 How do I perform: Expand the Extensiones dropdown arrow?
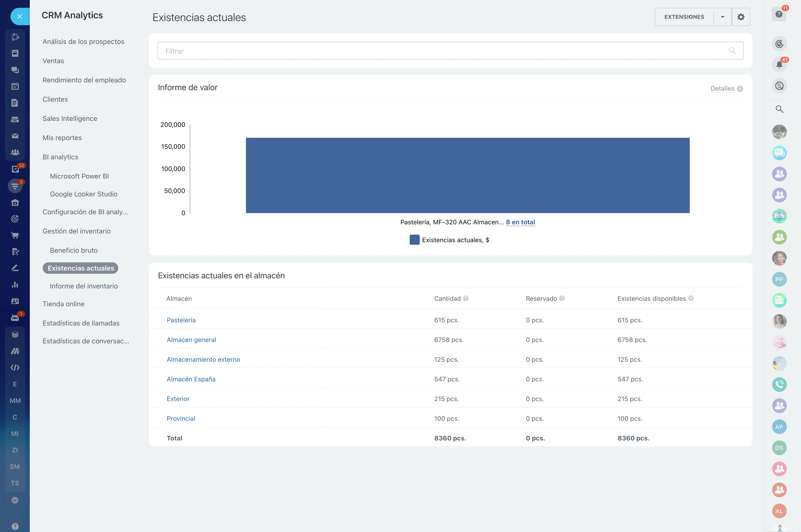pyautogui.click(x=723, y=17)
